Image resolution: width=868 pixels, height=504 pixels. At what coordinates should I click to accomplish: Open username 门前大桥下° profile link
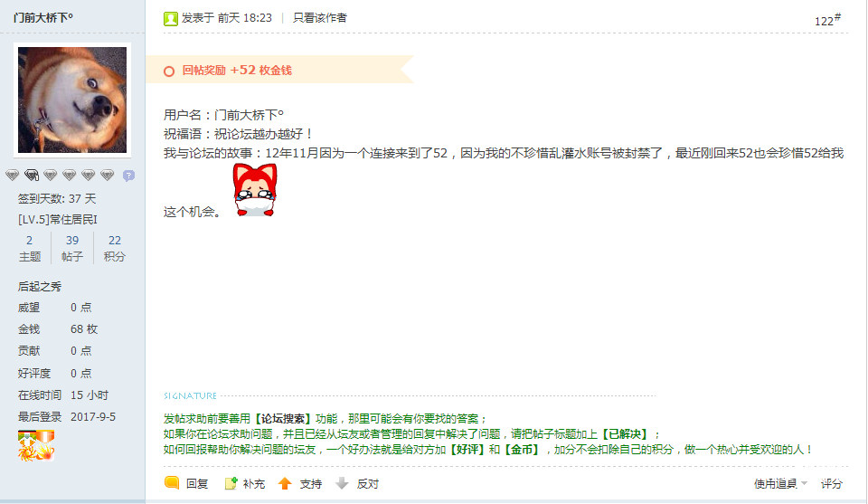point(43,18)
